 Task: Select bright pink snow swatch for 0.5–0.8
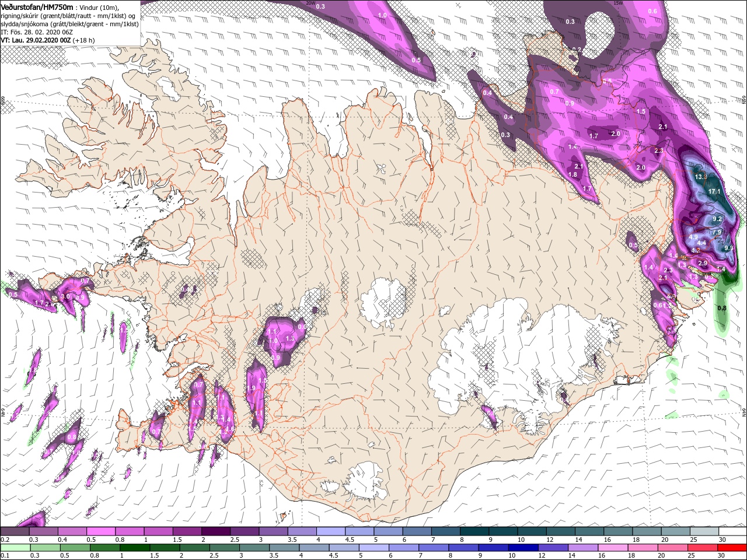point(100,532)
